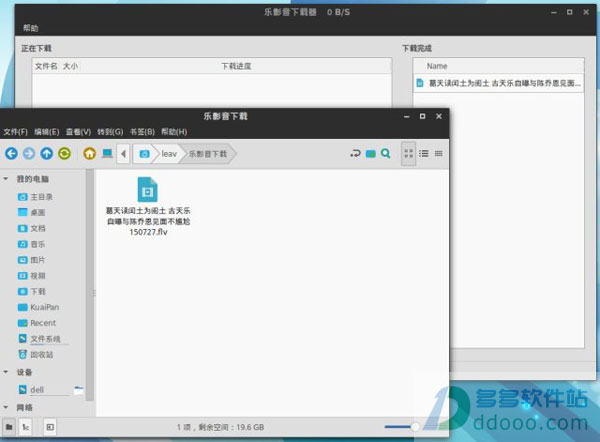
Task: Open the 帮助(H) menu in file manager
Action: pos(174,132)
